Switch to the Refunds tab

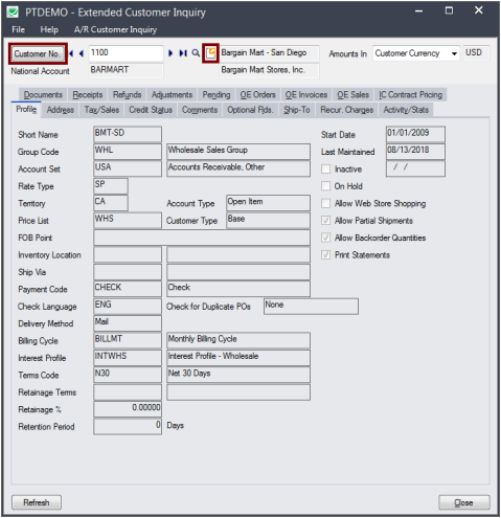tap(127, 95)
